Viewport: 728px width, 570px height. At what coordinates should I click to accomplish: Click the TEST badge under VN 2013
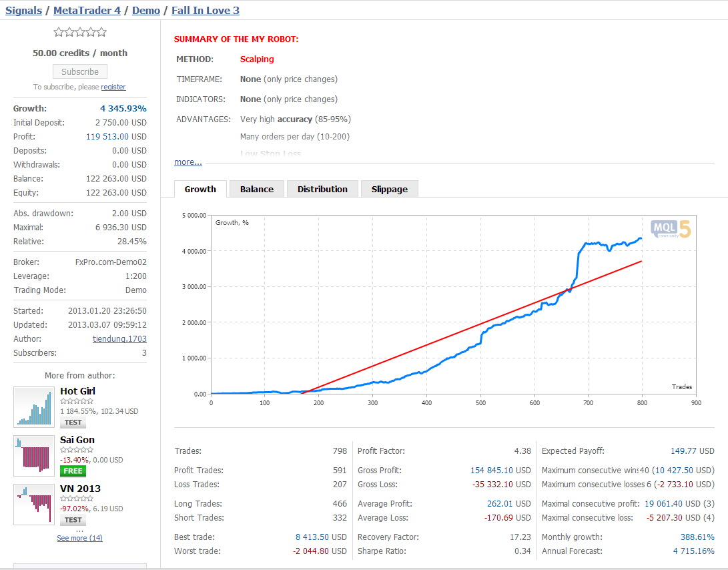(x=73, y=520)
